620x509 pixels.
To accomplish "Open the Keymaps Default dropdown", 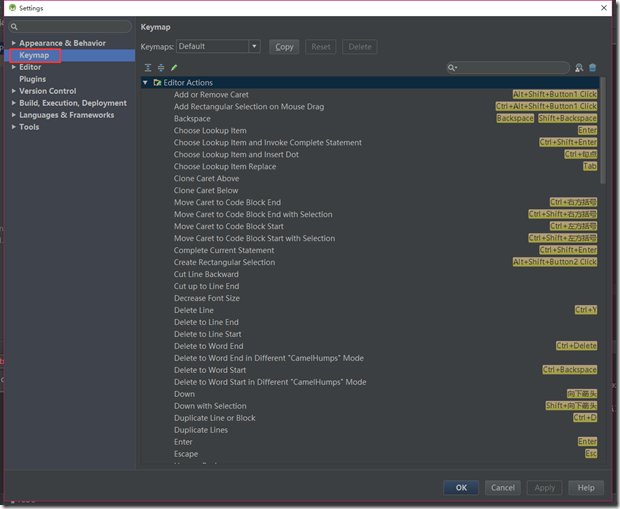I will (254, 46).
